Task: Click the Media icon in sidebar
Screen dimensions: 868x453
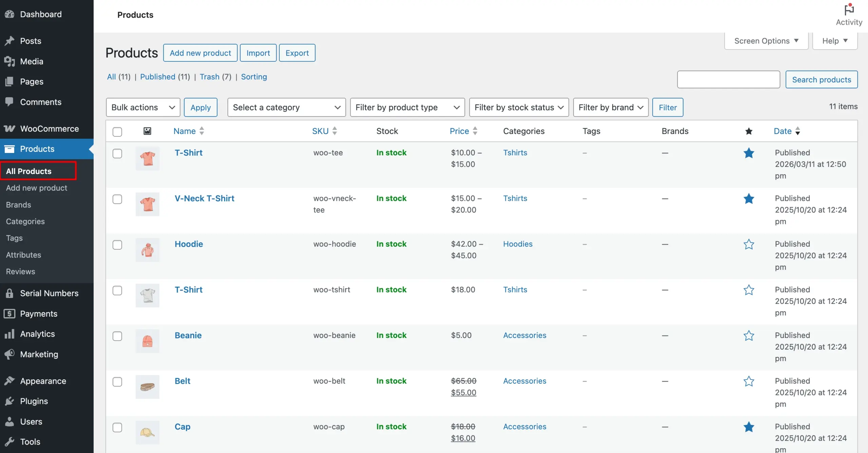Action: (x=9, y=61)
